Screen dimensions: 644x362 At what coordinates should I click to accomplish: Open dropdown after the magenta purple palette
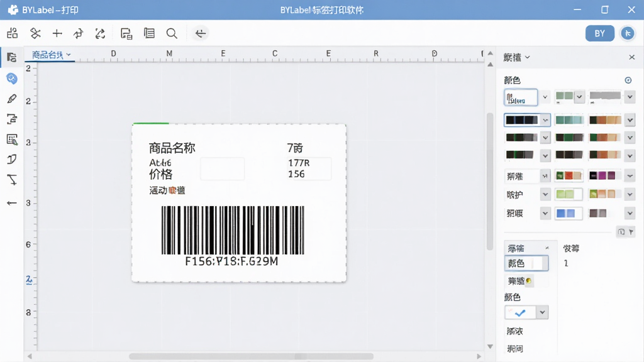point(630,176)
